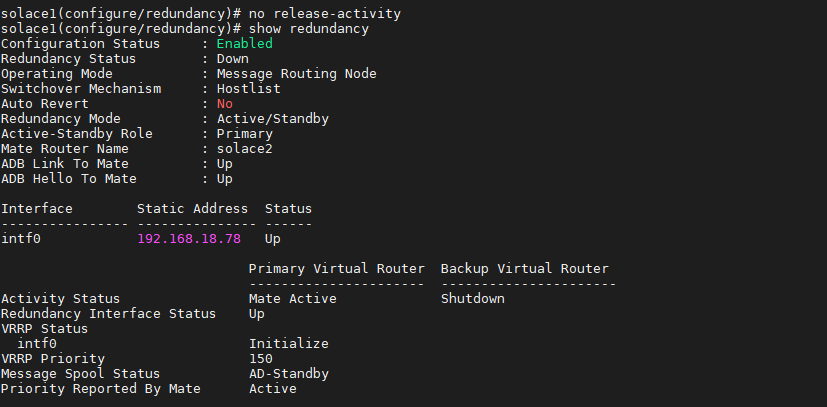
Task: Click the Primary Virtual Router column header
Action: click(336, 269)
